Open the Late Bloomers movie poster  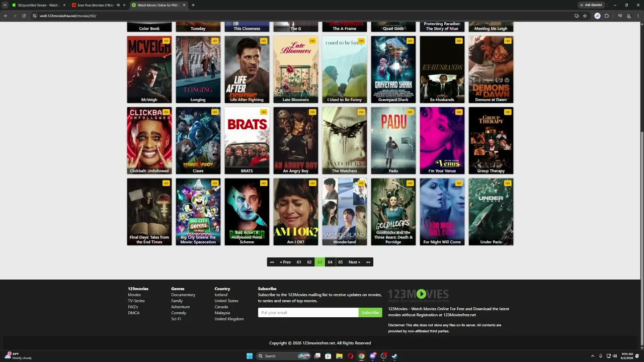click(x=296, y=69)
